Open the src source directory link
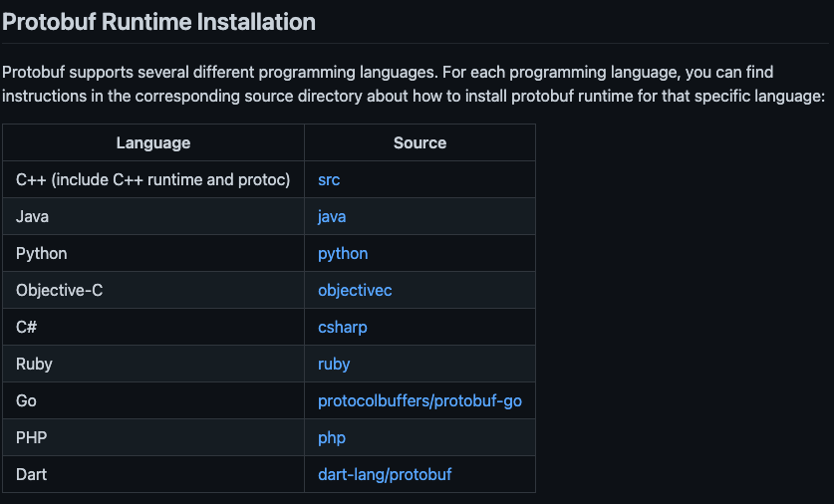The height and width of the screenshot is (504, 834). (329, 180)
